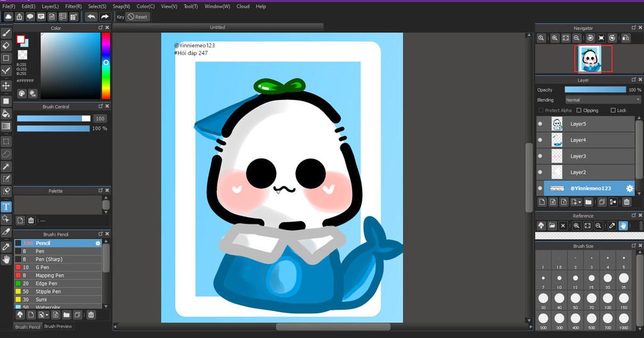Screen dimensions: 644x338
Task: Select the transparent color swatch in Color panel
Action: (22, 55)
